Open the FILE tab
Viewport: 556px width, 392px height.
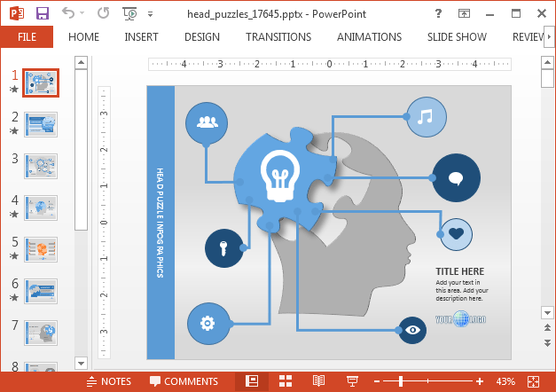27,36
